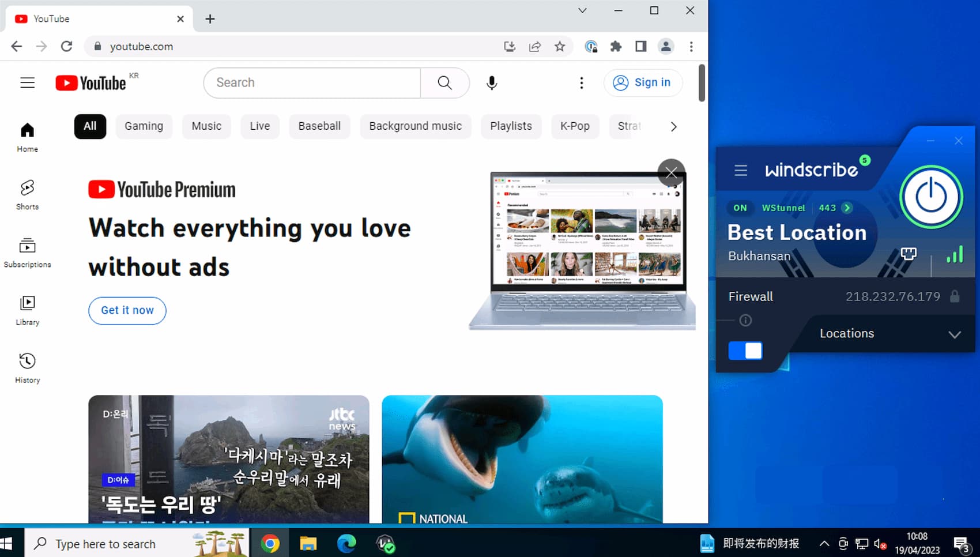The width and height of the screenshot is (980, 557).
Task: Click the YouTube page vertical scrollbar
Action: [702, 83]
